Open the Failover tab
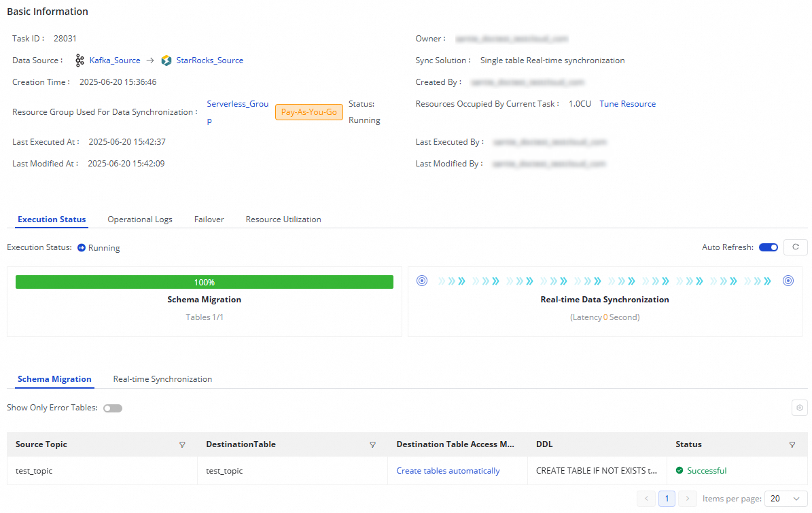This screenshot has width=812, height=513. pos(209,219)
